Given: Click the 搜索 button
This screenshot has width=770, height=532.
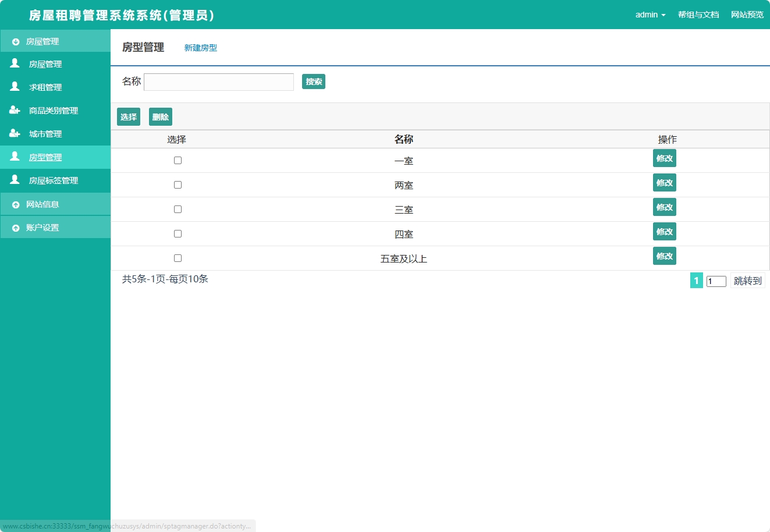Looking at the screenshot, I should (x=313, y=81).
